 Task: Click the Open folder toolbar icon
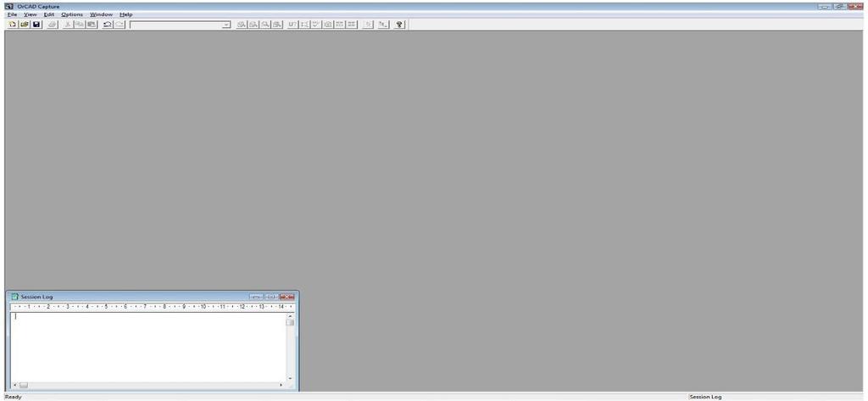25,25
